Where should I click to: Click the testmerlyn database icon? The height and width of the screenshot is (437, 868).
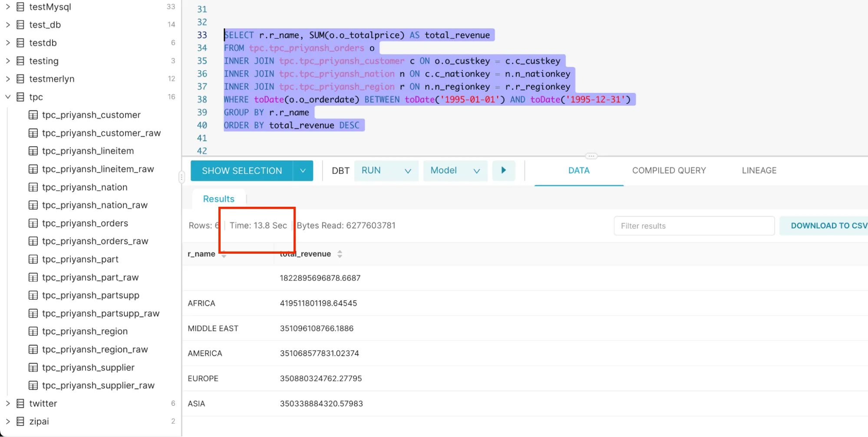pyautogui.click(x=20, y=79)
